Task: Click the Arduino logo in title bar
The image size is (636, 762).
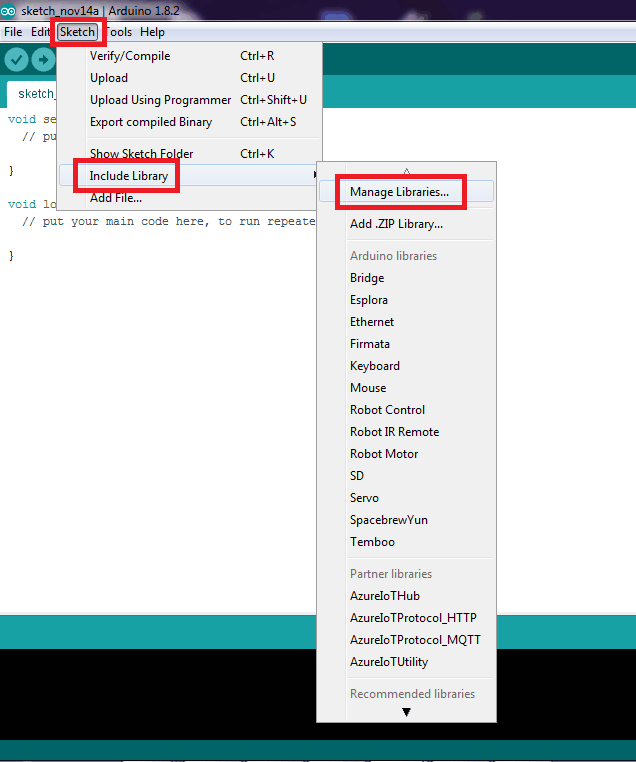Action: [x=8, y=10]
